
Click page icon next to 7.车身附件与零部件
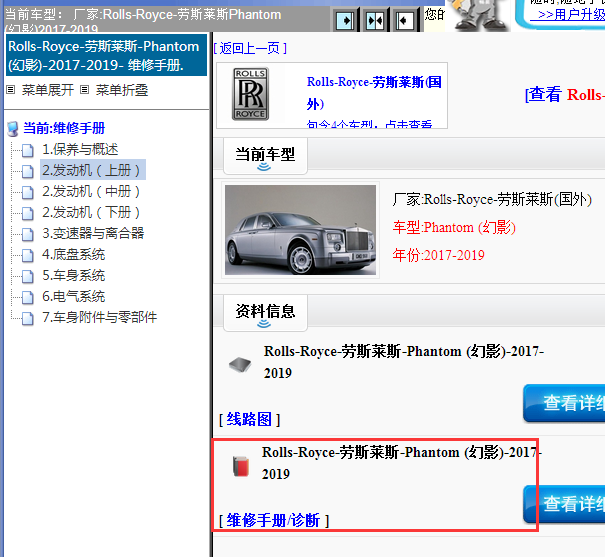(x=27, y=319)
